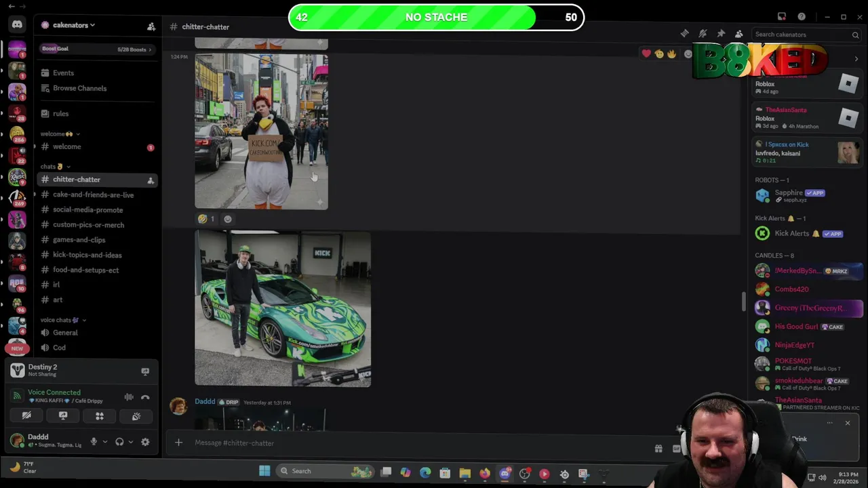
Task: Open food-and-setups-ect channel
Action: (85, 270)
